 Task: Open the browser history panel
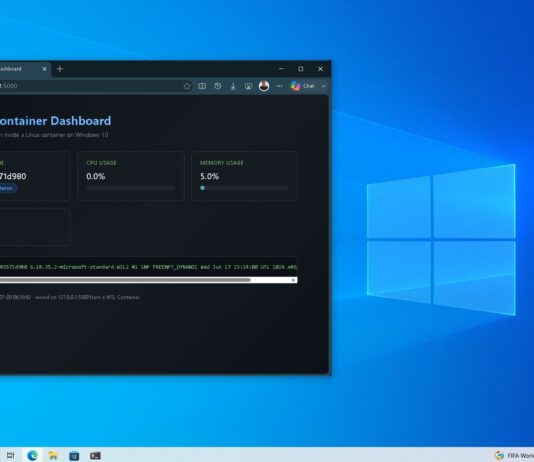tap(218, 86)
